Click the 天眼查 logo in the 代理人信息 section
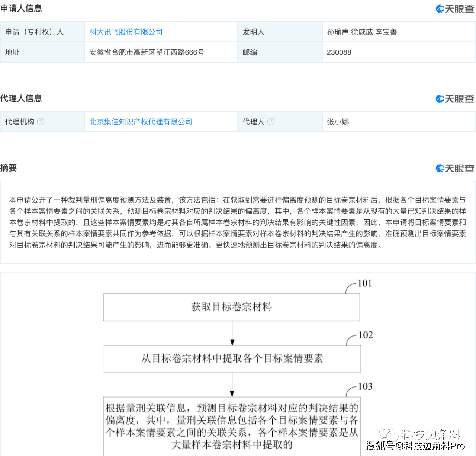The width and height of the screenshot is (476, 456). [455, 99]
